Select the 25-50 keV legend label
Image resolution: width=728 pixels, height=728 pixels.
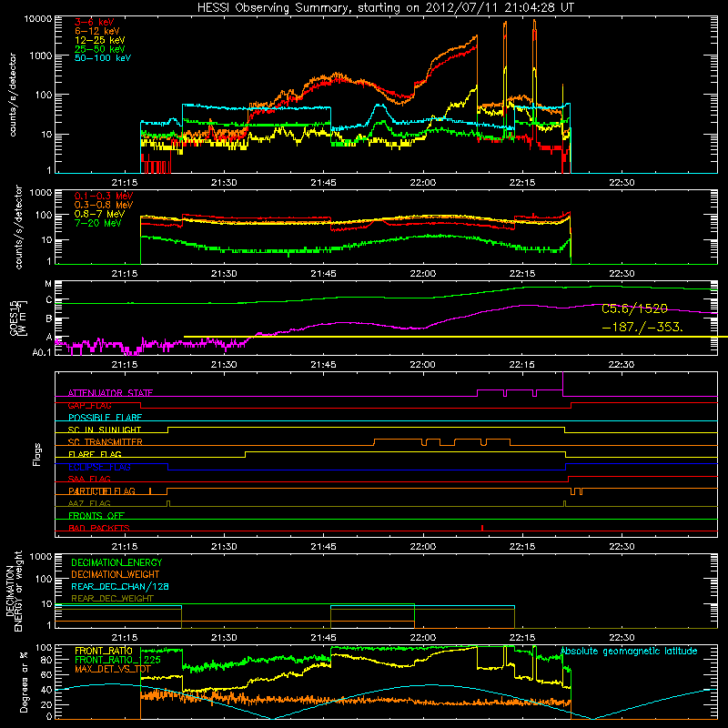pos(100,49)
